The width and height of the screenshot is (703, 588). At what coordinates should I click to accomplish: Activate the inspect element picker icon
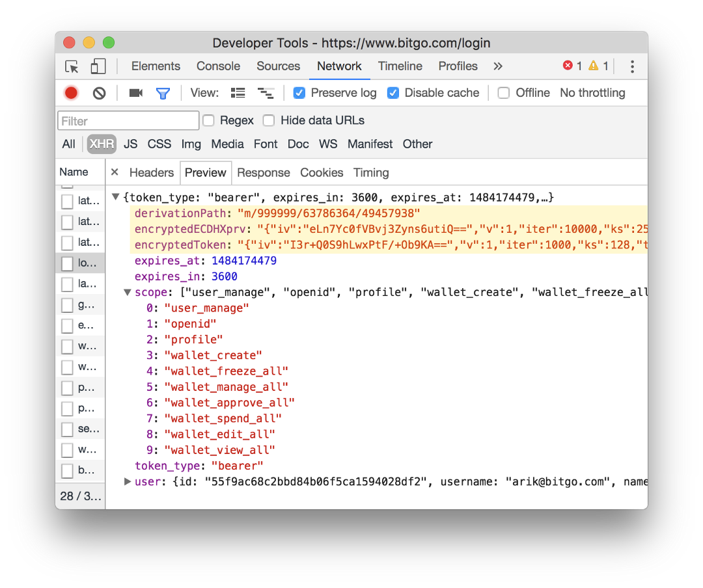pyautogui.click(x=72, y=67)
